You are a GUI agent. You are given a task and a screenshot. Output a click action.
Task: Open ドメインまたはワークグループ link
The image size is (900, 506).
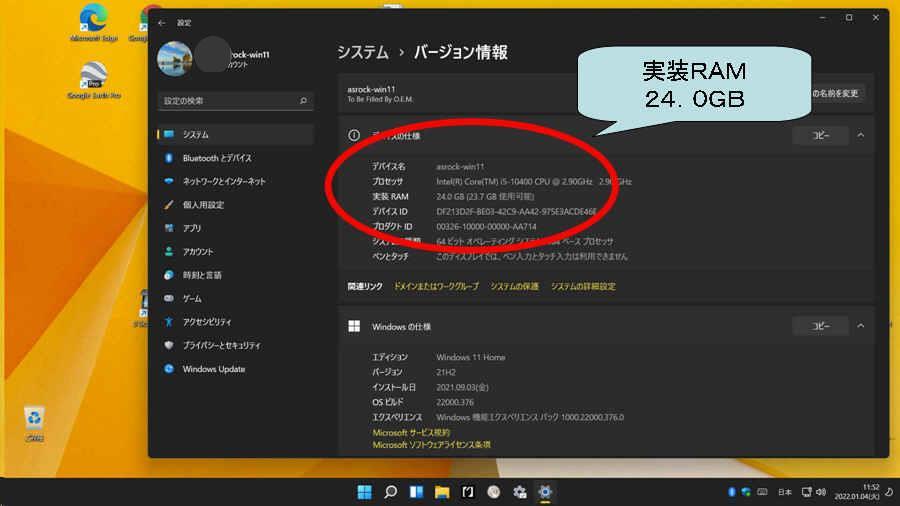point(436,286)
